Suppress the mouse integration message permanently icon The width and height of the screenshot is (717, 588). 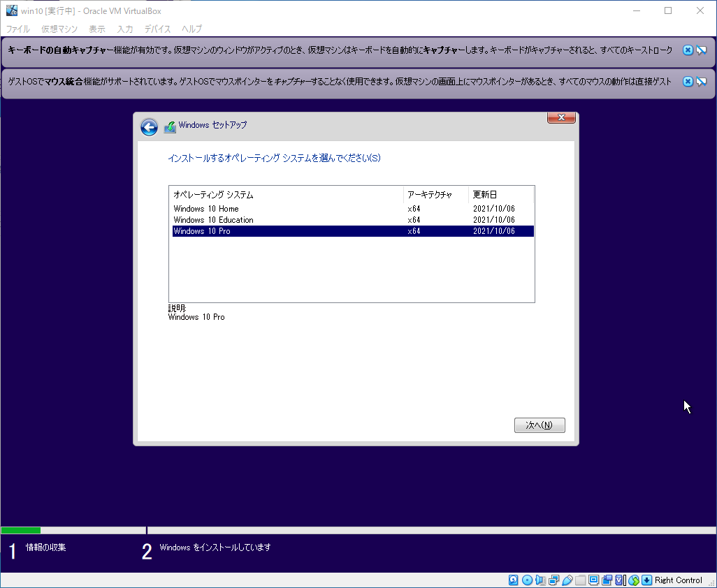click(x=702, y=81)
